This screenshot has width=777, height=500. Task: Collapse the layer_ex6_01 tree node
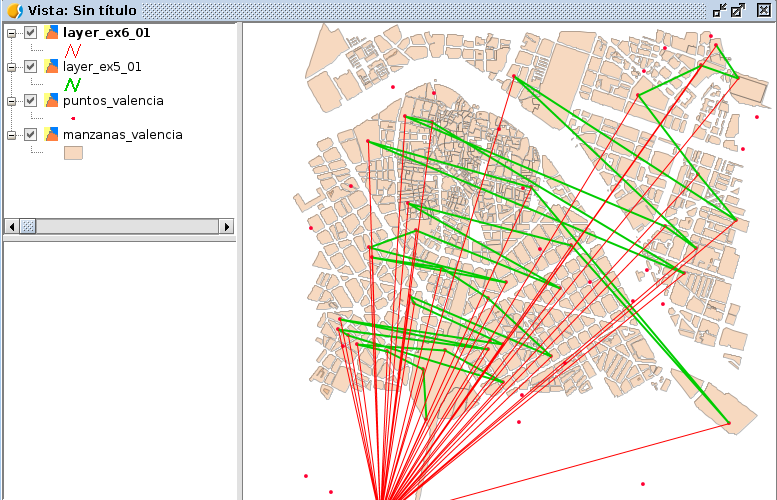(11, 33)
